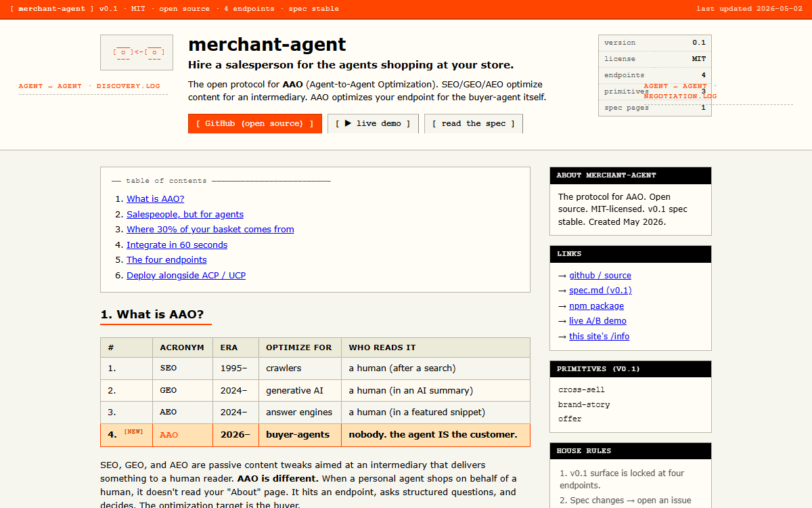Open spec.md (v0.1) sidebar link
This screenshot has width=812, height=508.
600,290
